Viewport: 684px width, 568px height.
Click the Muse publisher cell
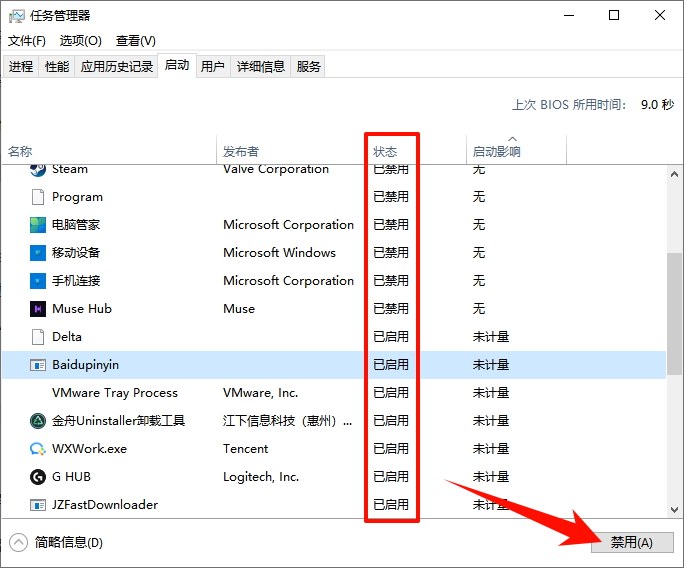click(239, 309)
